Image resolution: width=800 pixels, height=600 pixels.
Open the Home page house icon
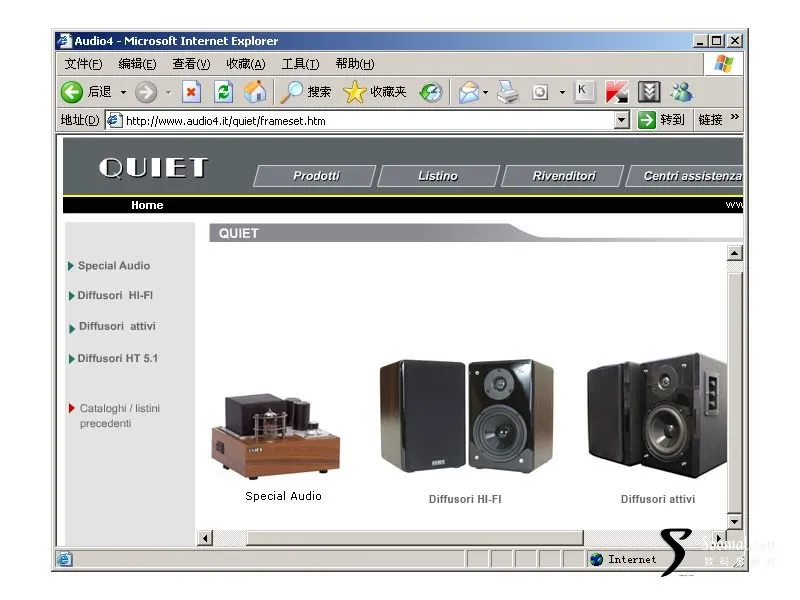[x=255, y=92]
